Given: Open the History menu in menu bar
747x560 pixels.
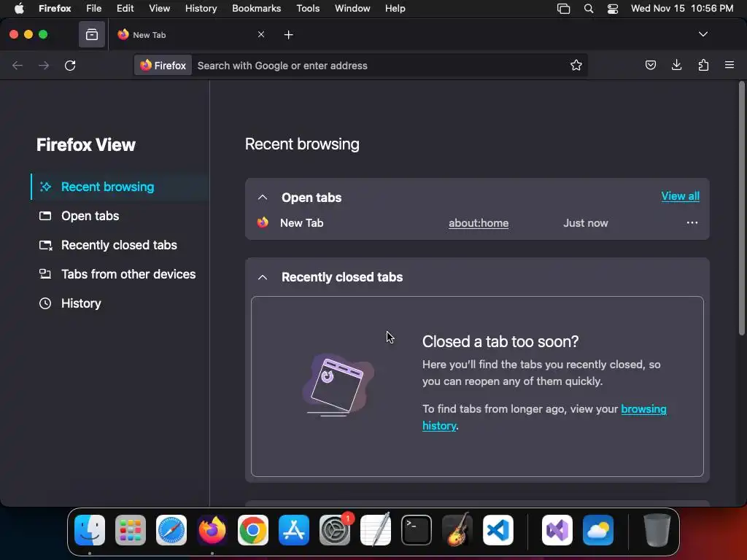Looking at the screenshot, I should tap(201, 9).
